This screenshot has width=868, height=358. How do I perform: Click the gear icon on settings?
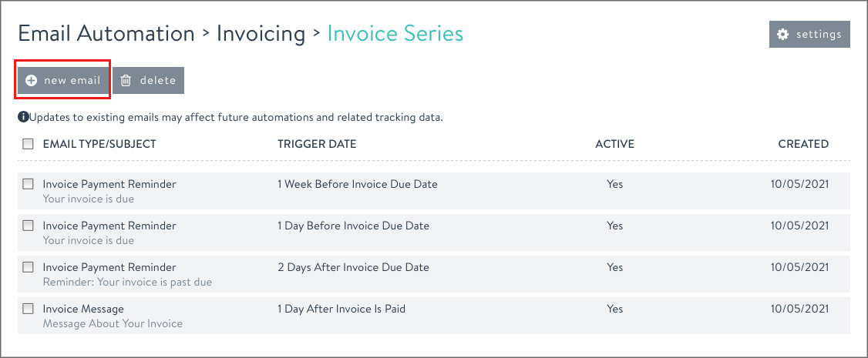783,35
